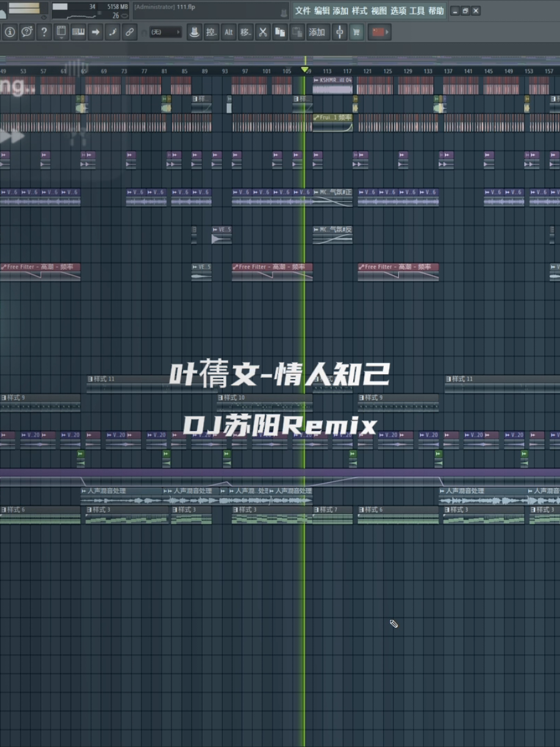
Task: Click the right arrow toolbar icon
Action: tap(95, 32)
